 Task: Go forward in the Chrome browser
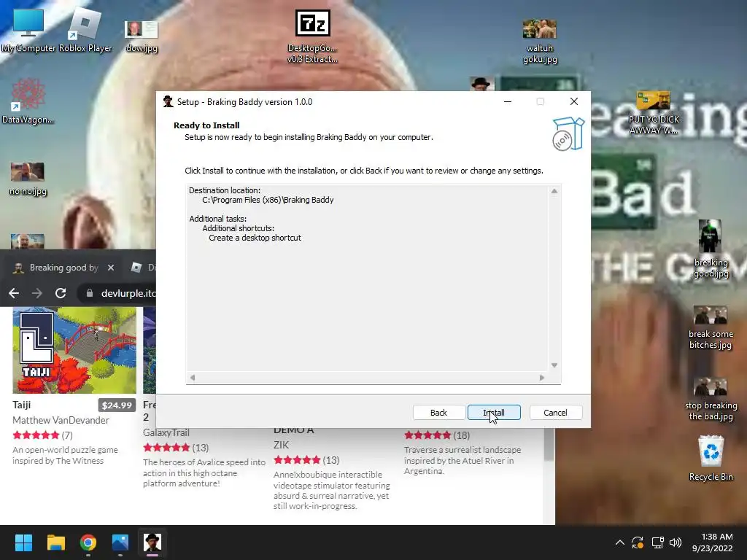(x=36, y=293)
